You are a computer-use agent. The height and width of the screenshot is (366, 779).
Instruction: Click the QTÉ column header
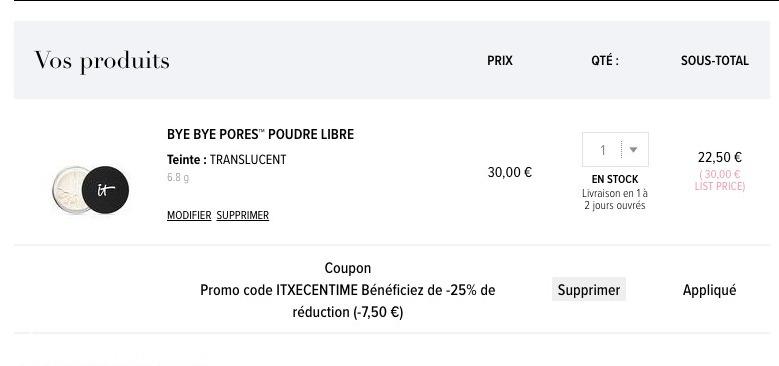(605, 61)
